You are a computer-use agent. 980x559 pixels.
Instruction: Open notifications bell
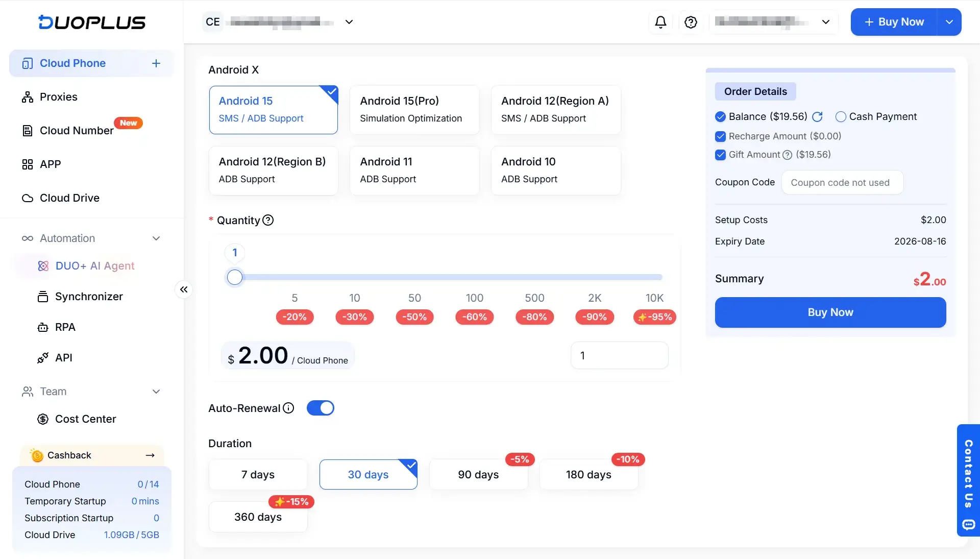(x=660, y=22)
